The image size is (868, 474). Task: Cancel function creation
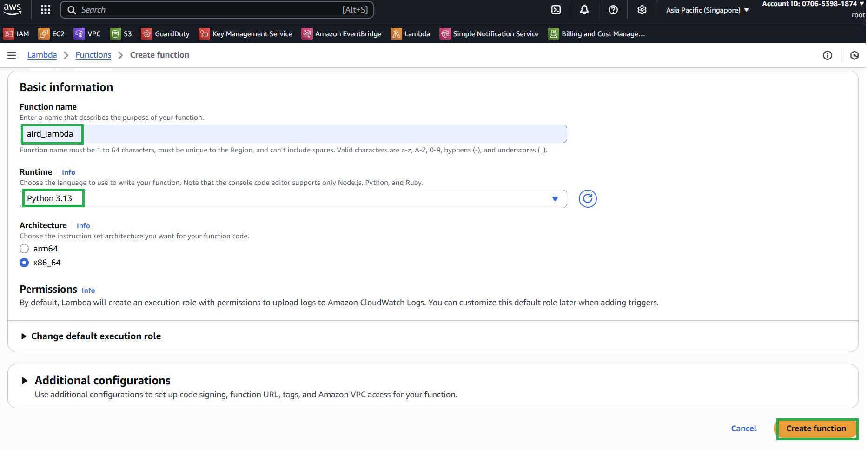743,428
